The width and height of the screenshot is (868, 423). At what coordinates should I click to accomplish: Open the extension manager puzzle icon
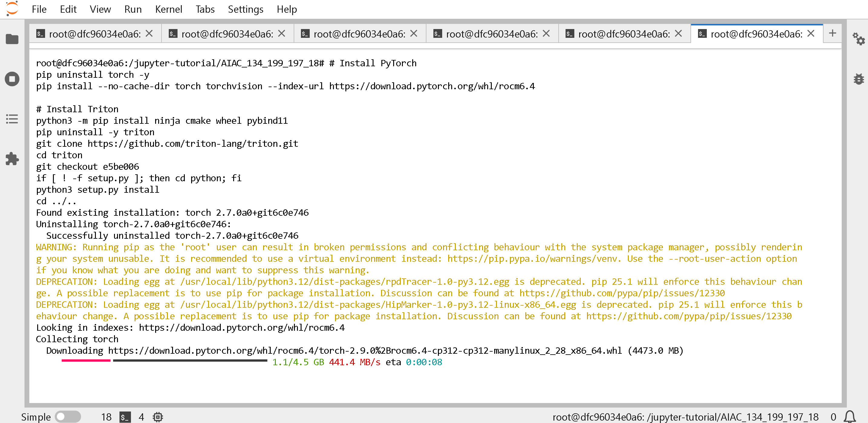[x=12, y=159]
